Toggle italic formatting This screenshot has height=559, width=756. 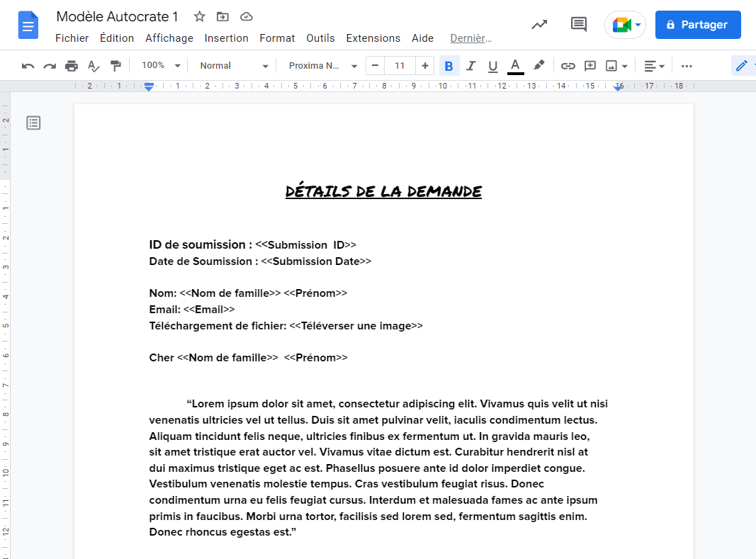[470, 66]
